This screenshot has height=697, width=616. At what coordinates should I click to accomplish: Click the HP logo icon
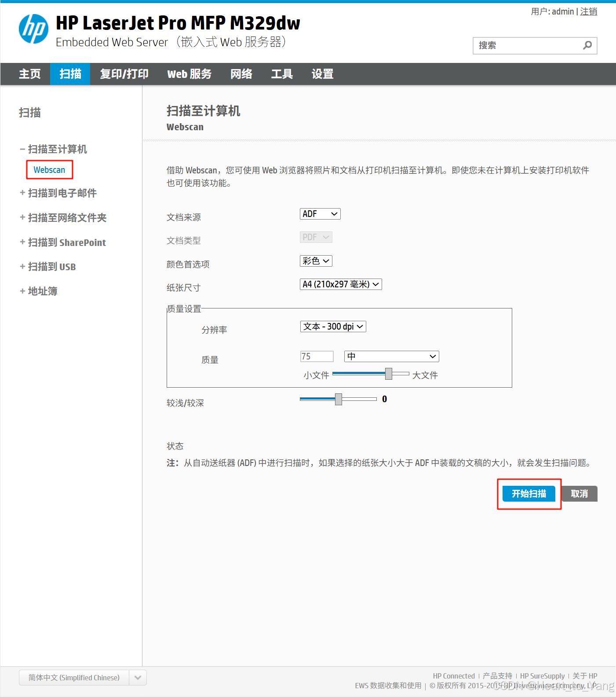[33, 29]
